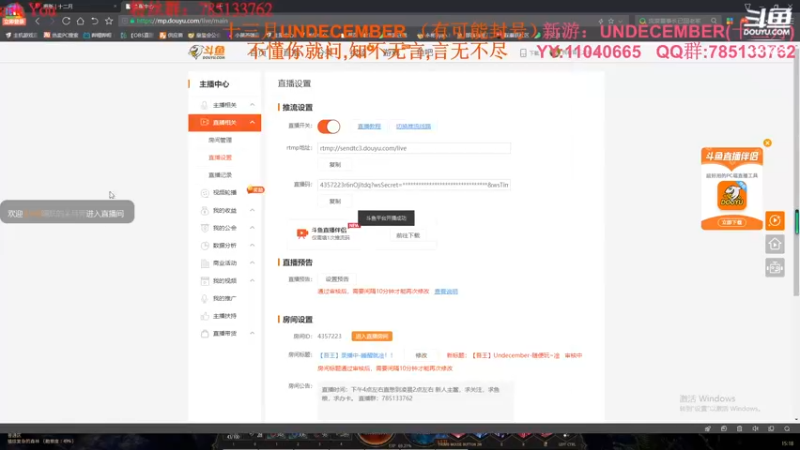
Task: Select 直播设置 in the sidebar
Action: pyautogui.click(x=220, y=158)
